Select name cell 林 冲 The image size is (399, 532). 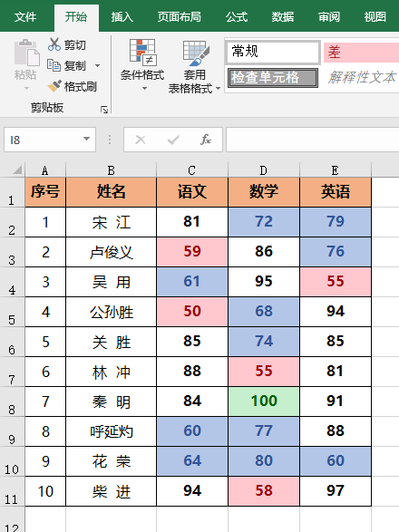click(111, 372)
